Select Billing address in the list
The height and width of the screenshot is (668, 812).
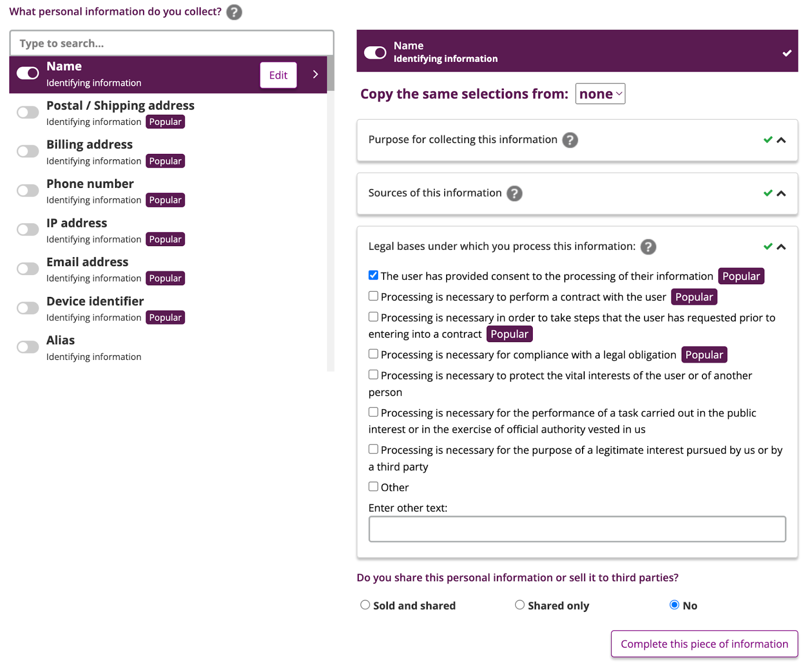click(x=90, y=145)
